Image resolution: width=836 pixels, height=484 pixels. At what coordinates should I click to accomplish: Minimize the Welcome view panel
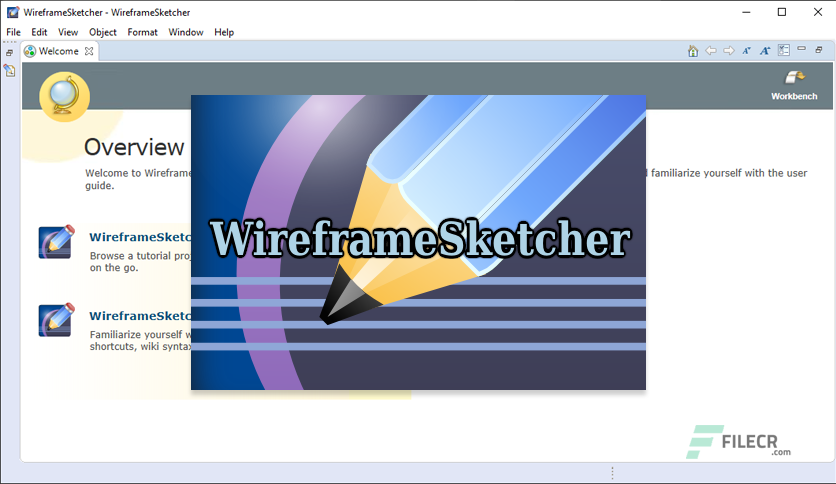click(801, 49)
